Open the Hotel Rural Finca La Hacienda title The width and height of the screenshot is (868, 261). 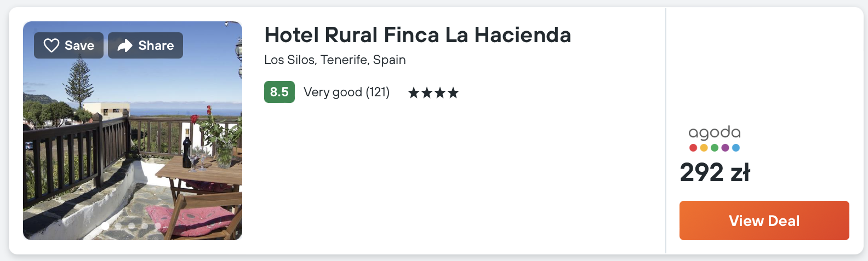417,35
